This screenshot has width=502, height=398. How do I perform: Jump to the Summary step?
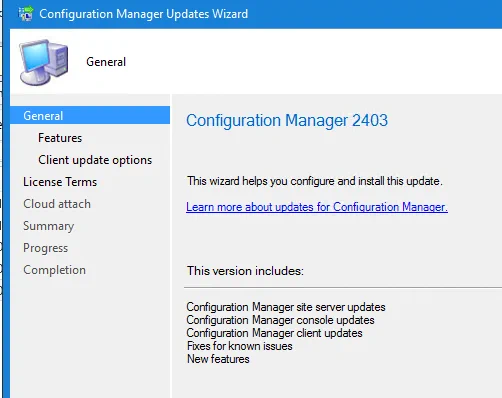pos(49,226)
